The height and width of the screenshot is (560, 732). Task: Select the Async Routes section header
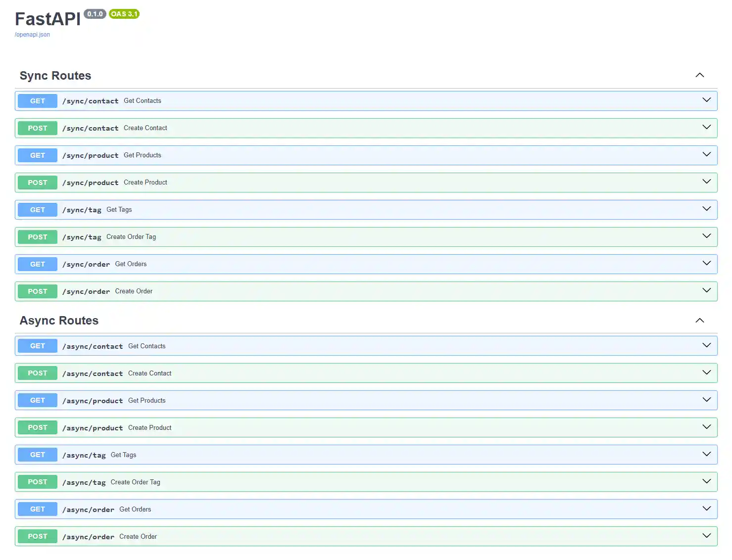tap(59, 320)
